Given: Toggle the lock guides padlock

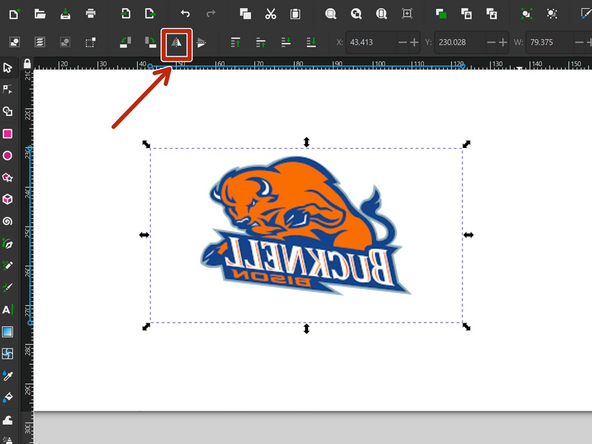Looking at the screenshot, I should tap(27, 63).
